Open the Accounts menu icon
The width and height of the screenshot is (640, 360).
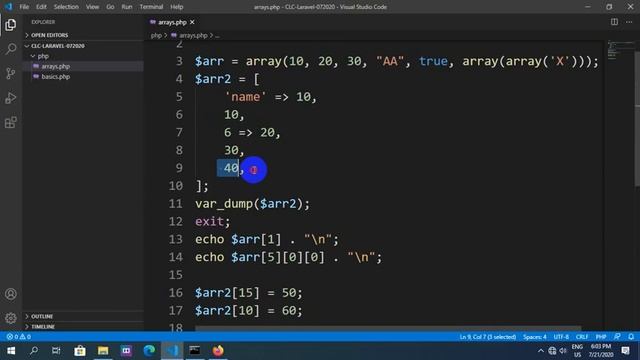(11, 294)
